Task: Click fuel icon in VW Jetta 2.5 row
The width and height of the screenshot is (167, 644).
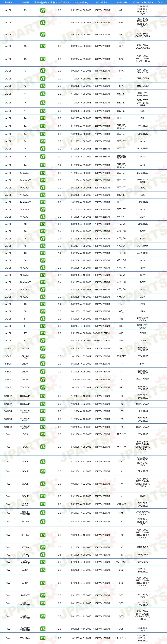Action: tap(43, 548)
